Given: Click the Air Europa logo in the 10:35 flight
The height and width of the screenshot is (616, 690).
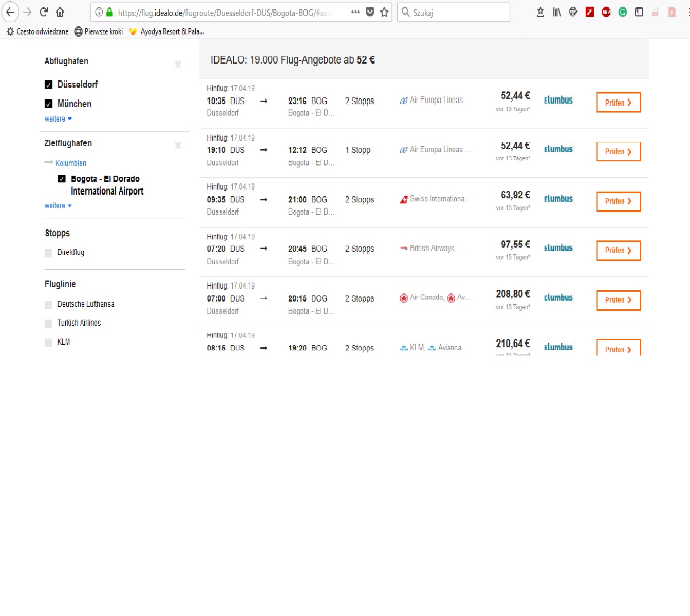Looking at the screenshot, I should tap(404, 101).
